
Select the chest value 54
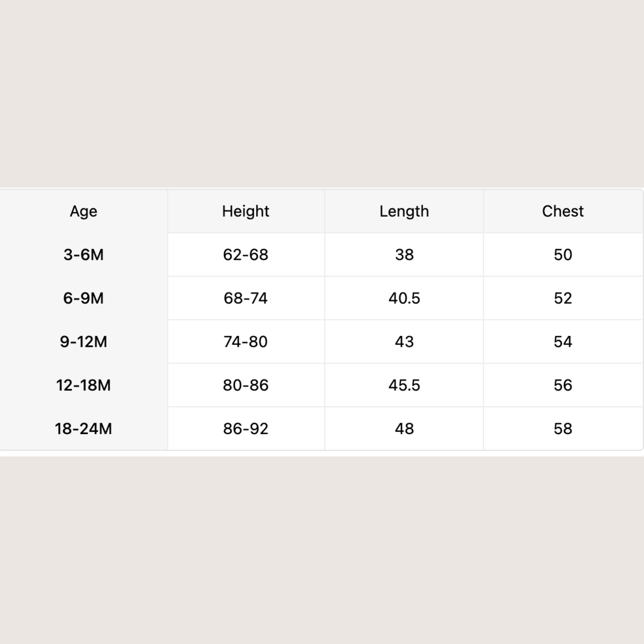(x=563, y=342)
